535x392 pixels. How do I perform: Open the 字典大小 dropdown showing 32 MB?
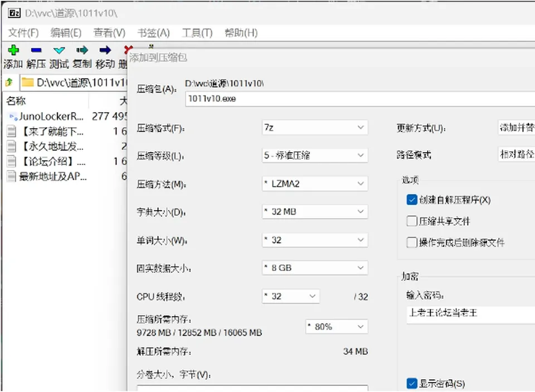pyautogui.click(x=315, y=212)
